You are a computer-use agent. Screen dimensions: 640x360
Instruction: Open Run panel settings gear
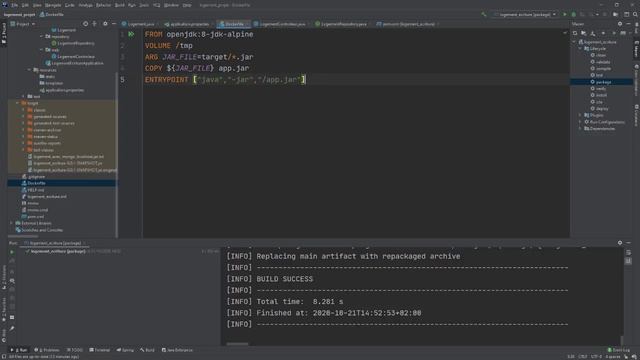tap(620, 243)
